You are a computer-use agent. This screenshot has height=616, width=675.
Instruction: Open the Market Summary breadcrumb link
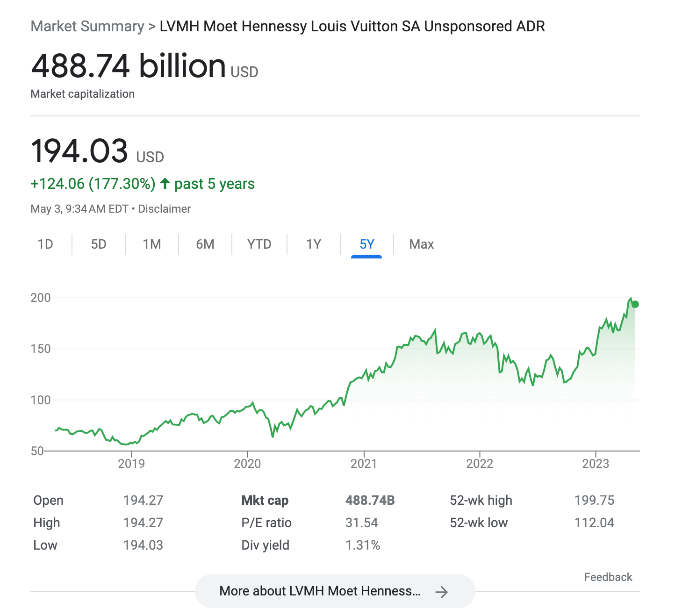pyautogui.click(x=87, y=26)
